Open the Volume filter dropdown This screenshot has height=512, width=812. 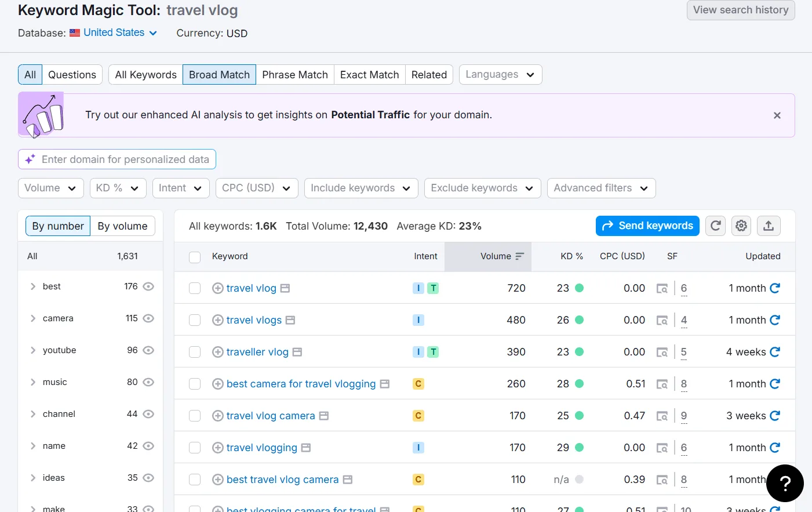(51, 188)
